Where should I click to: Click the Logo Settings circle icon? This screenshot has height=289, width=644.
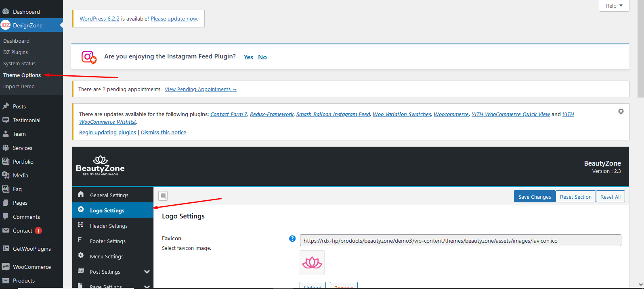[x=81, y=210]
